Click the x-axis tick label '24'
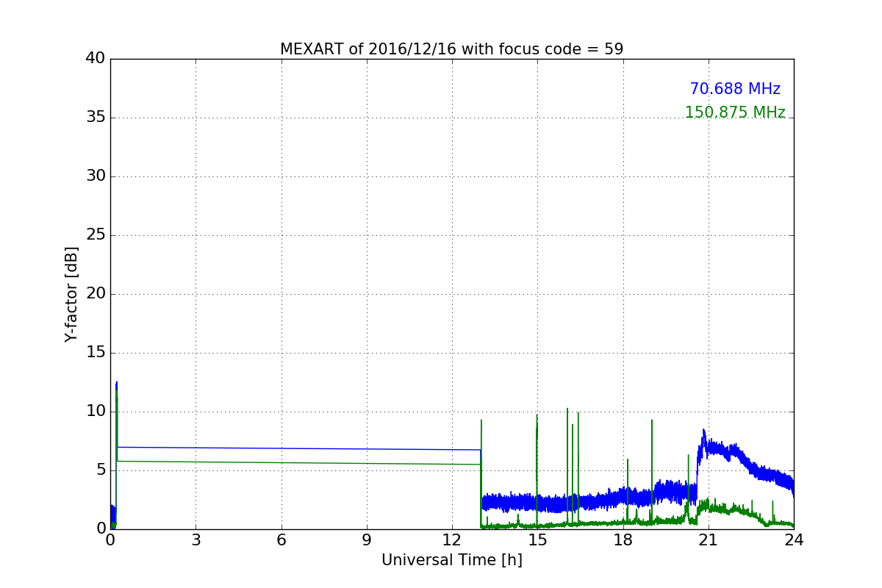The width and height of the screenshot is (882, 588). (x=794, y=539)
